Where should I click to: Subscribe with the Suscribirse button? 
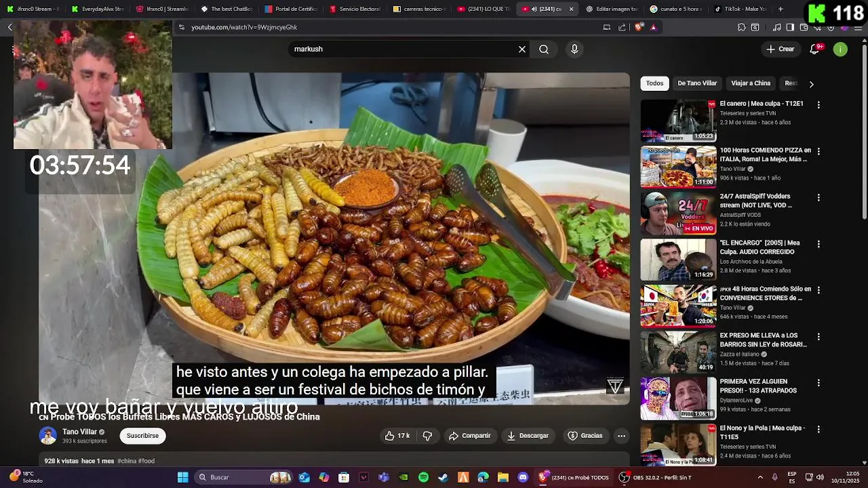tap(143, 436)
